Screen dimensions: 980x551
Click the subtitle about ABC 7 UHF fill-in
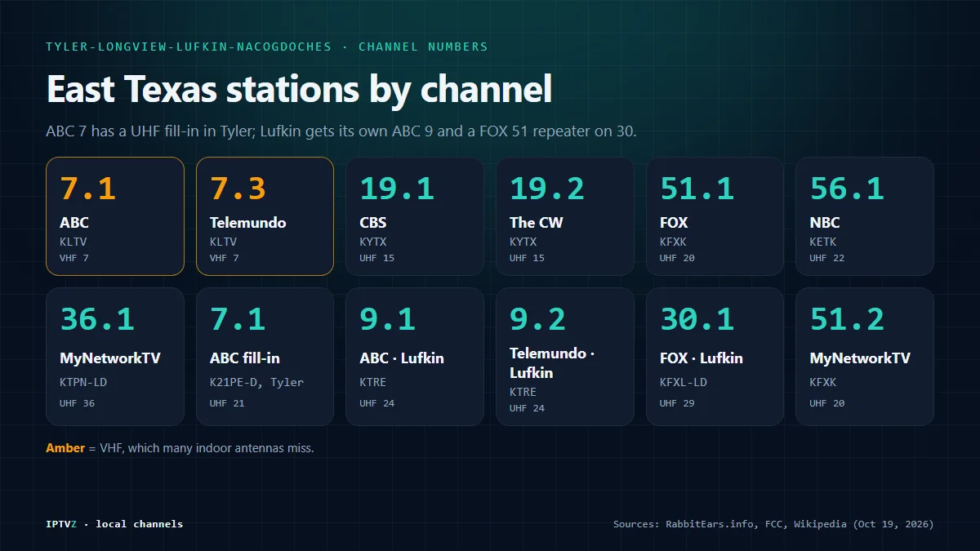click(341, 131)
